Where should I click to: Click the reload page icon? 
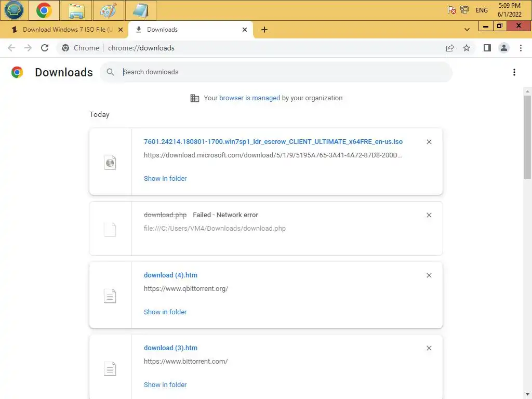point(45,48)
